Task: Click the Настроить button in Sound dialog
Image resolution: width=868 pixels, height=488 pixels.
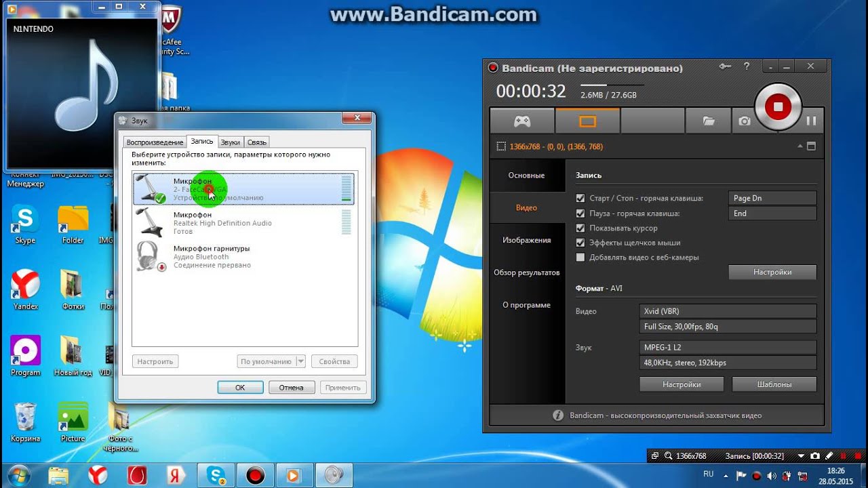Action: [x=155, y=362]
